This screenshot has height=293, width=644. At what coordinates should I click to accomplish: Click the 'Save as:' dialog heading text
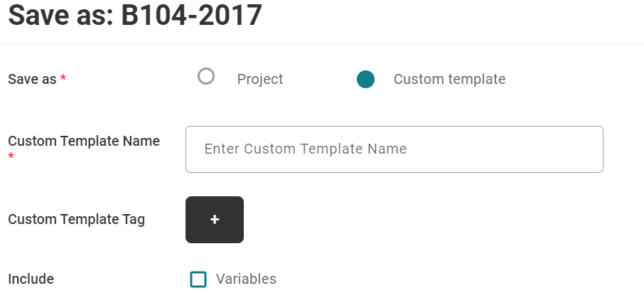tap(61, 15)
